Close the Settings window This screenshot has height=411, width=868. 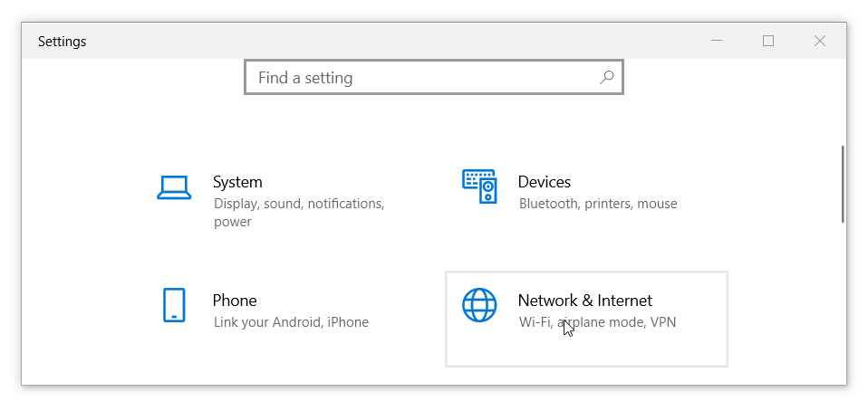(x=820, y=41)
